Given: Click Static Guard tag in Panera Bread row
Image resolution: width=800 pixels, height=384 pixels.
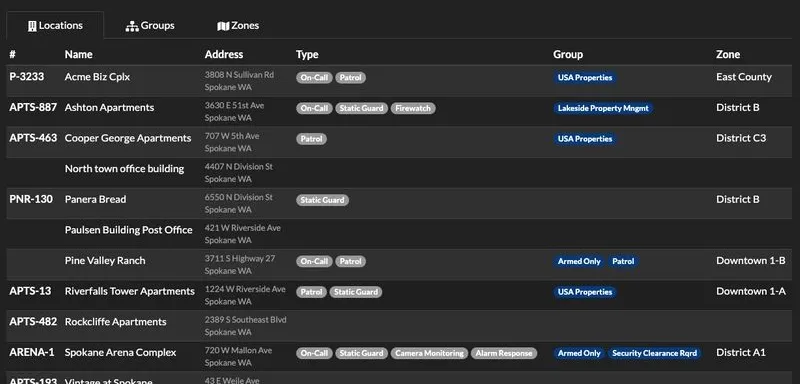Looking at the screenshot, I should (x=322, y=200).
